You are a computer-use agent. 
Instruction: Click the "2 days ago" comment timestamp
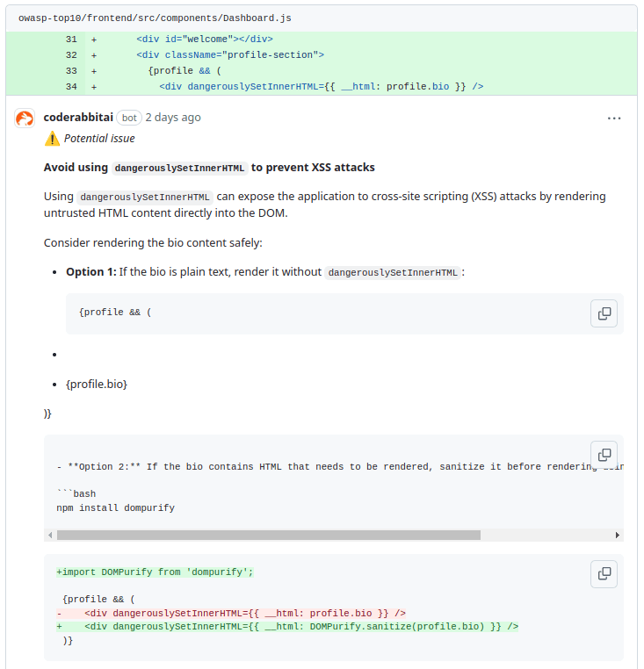(173, 118)
